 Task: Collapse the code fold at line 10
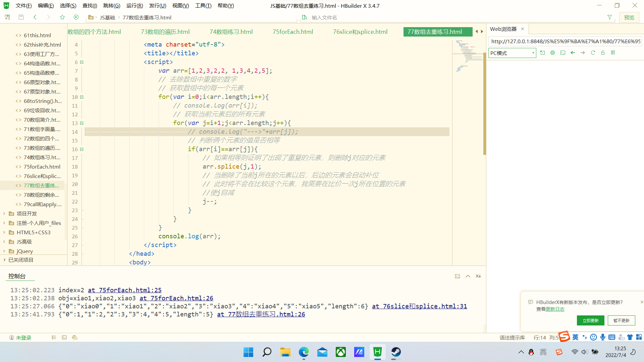(x=81, y=97)
